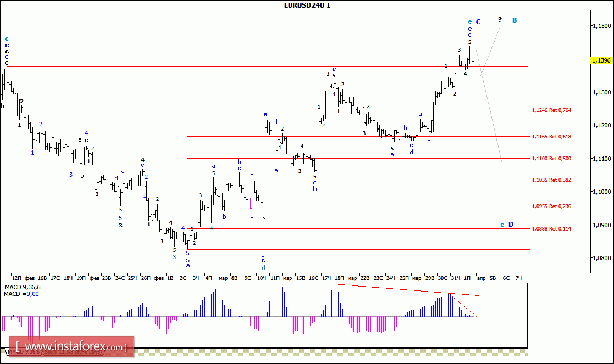The width and height of the screenshot is (614, 364).
Task: Click the question mark wave label
Action: (500, 19)
